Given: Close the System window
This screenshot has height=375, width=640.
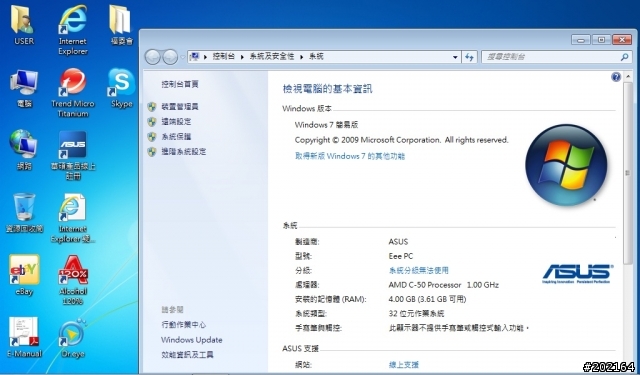Looking at the screenshot, I should 622,40.
